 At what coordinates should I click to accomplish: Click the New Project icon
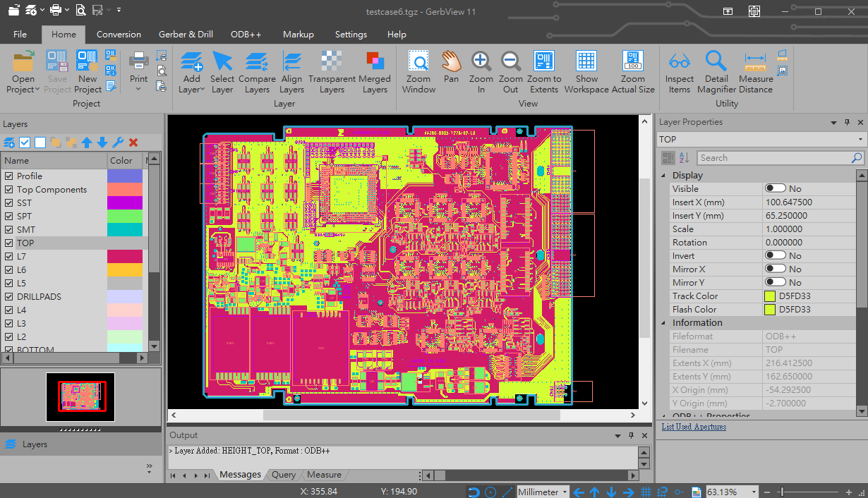(x=88, y=72)
